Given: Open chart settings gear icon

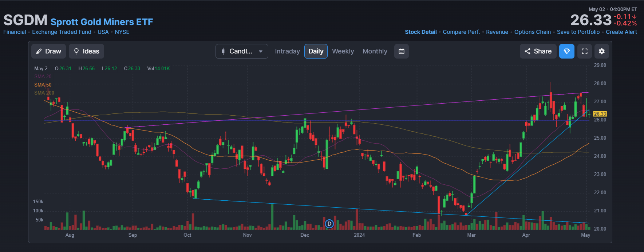Looking at the screenshot, I should point(602,51).
